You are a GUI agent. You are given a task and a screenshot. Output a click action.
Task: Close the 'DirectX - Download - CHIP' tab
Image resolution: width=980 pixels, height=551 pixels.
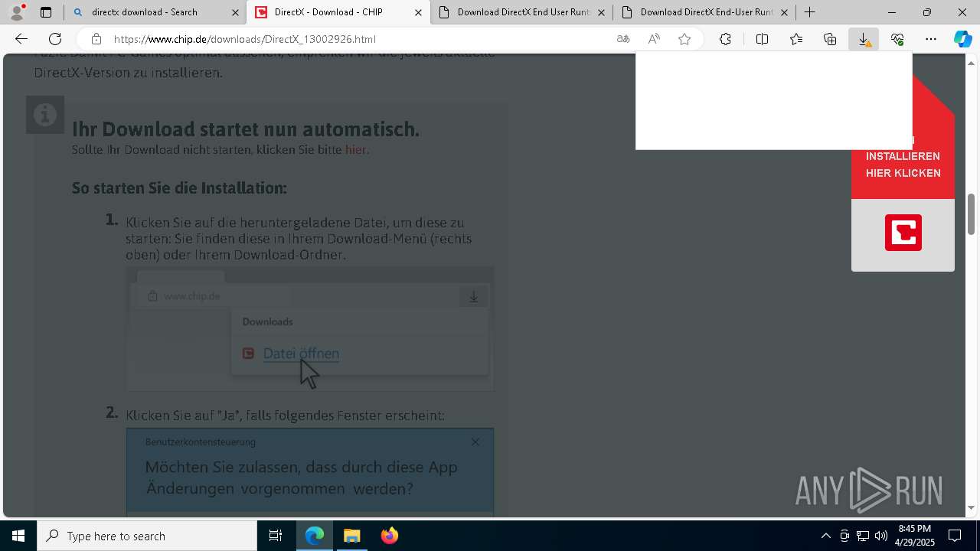click(418, 12)
